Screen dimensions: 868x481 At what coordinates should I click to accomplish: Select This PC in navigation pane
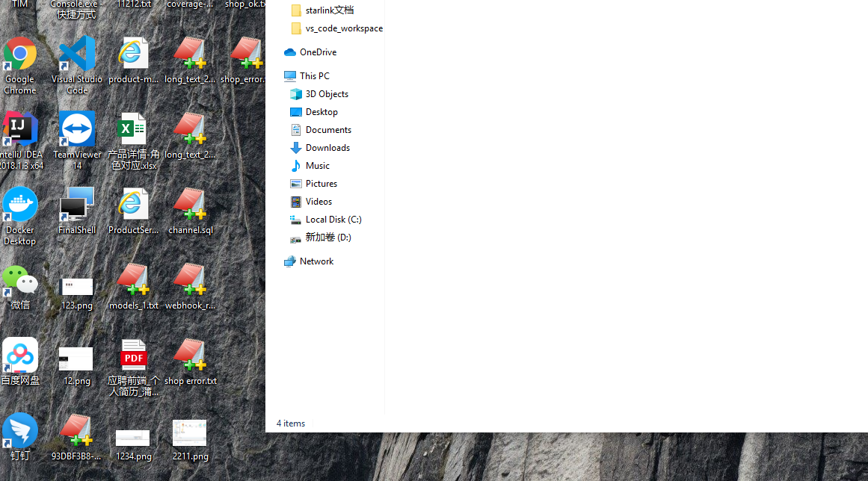coord(307,75)
